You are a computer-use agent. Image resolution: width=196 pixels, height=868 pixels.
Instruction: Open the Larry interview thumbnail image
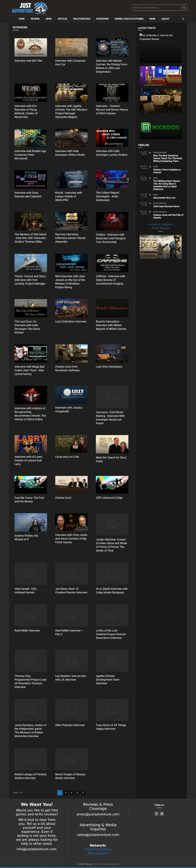(x=31, y=443)
